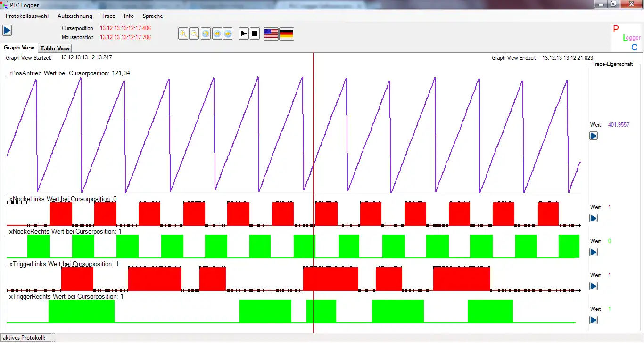Image resolution: width=644 pixels, height=343 pixels.
Task: Switch language to English via US flag
Action: (271, 33)
